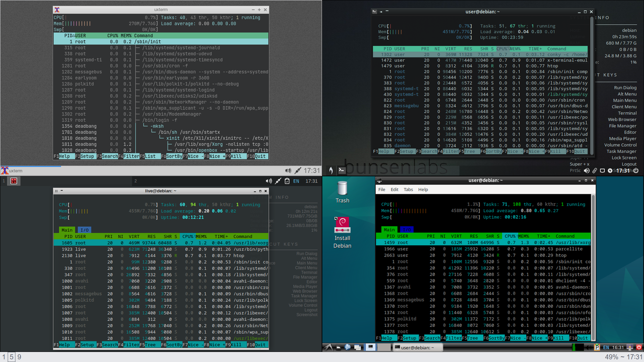Click the red power button in the taskbar tray
Image resolution: width=644 pixels, height=362 pixels.
click(638, 347)
